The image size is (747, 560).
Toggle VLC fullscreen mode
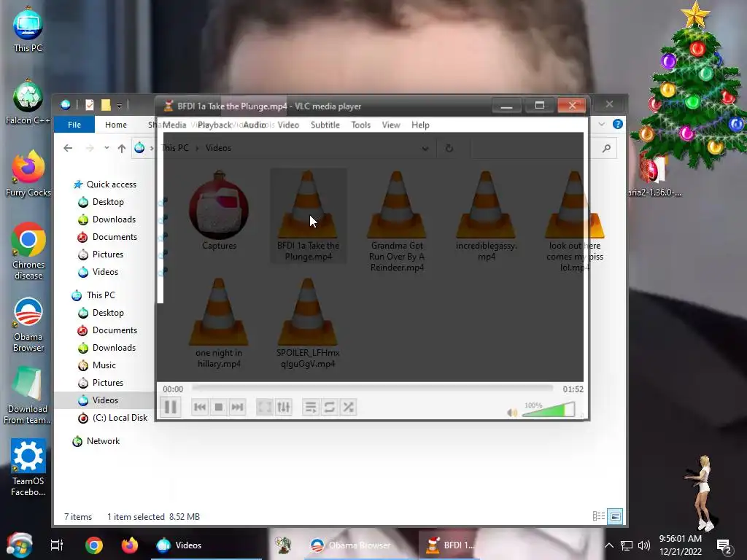[264, 407]
